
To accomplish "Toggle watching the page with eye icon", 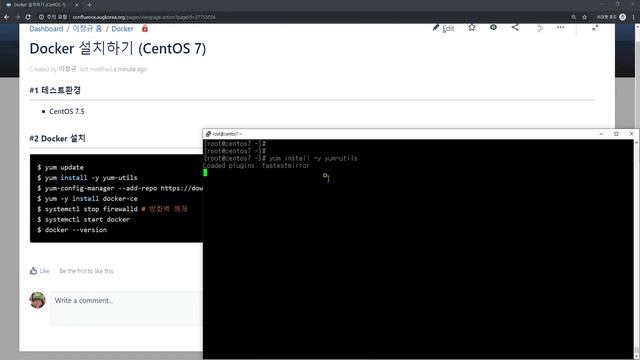I will (x=493, y=27).
